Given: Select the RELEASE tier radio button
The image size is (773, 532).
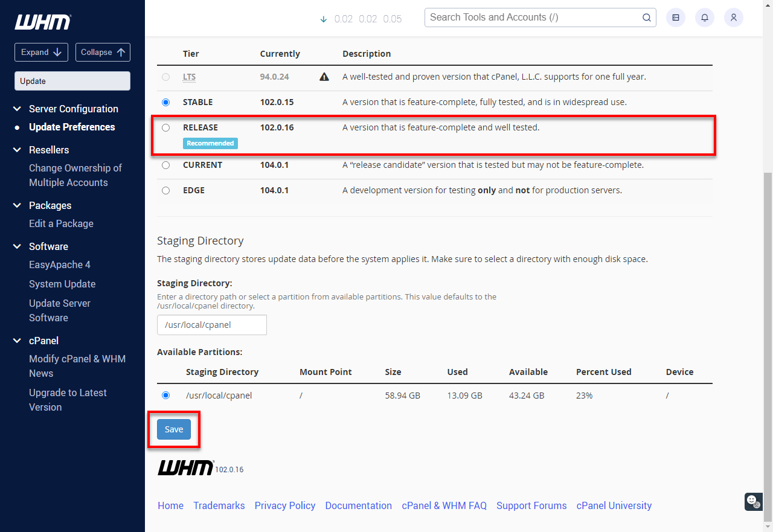Looking at the screenshot, I should click(166, 127).
